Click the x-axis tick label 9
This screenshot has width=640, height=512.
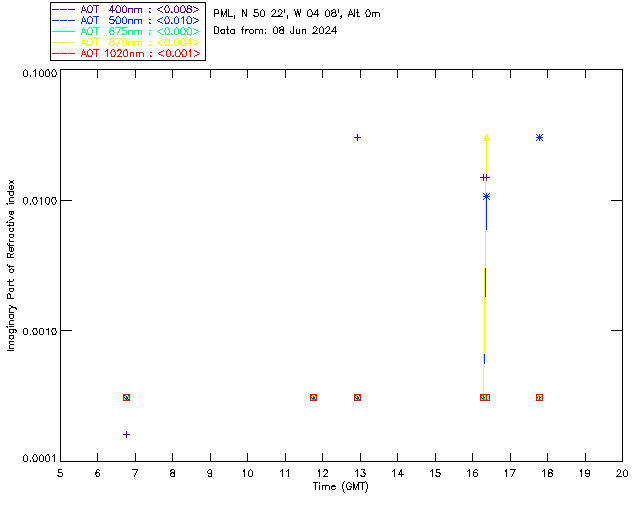(x=210, y=473)
